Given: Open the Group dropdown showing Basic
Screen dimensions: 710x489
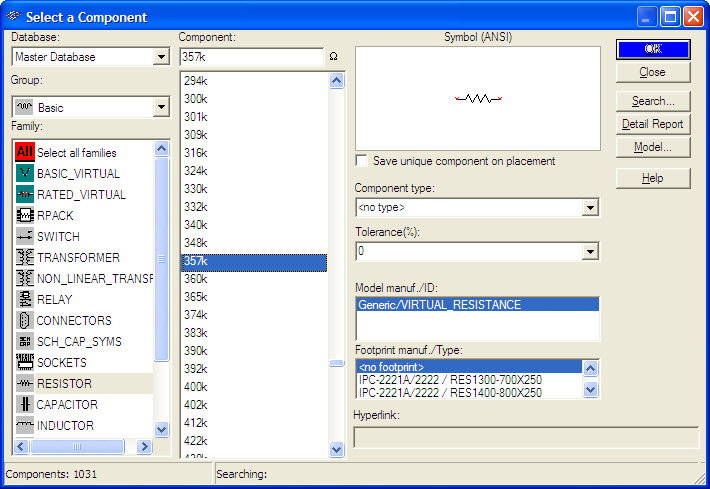Looking at the screenshot, I should click(161, 107).
